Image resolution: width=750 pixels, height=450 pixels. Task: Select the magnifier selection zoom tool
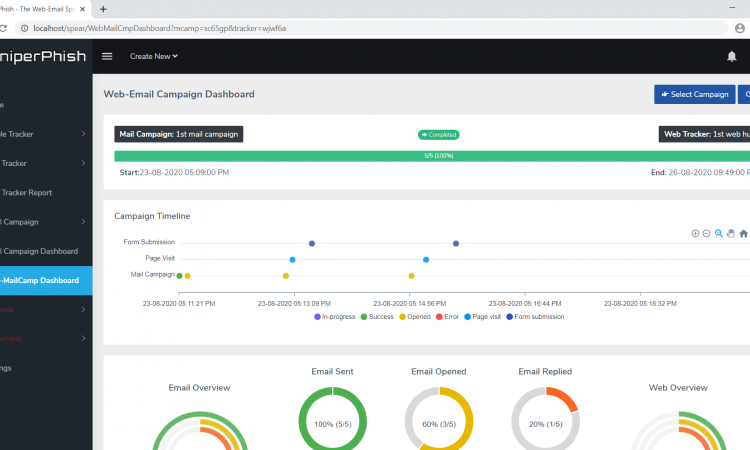[x=718, y=233]
